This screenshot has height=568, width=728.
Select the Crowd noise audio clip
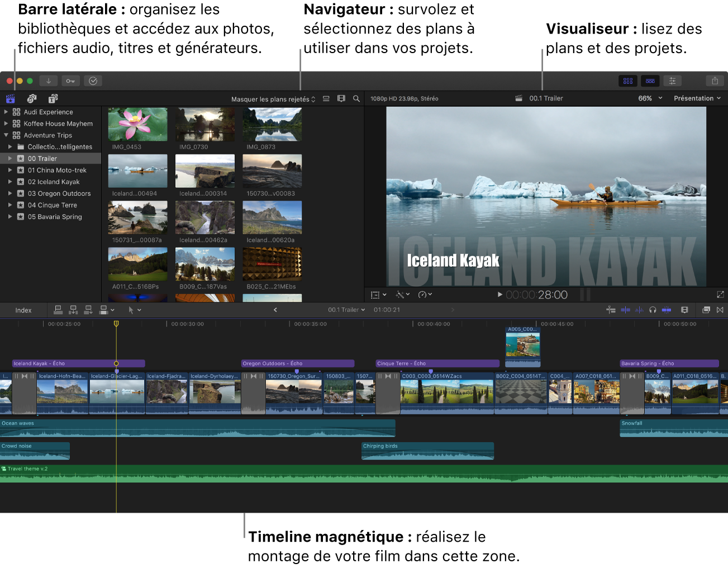click(35, 451)
